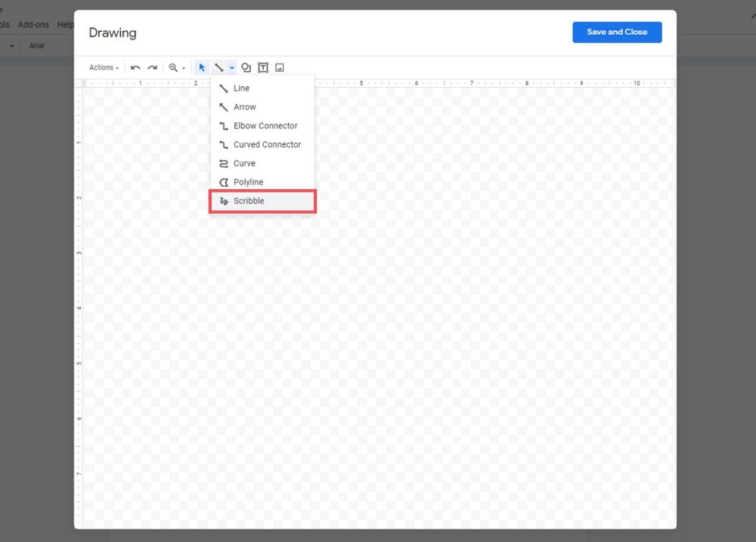Click the Zoom magnifier icon
The width and height of the screenshot is (756, 542).
173,67
